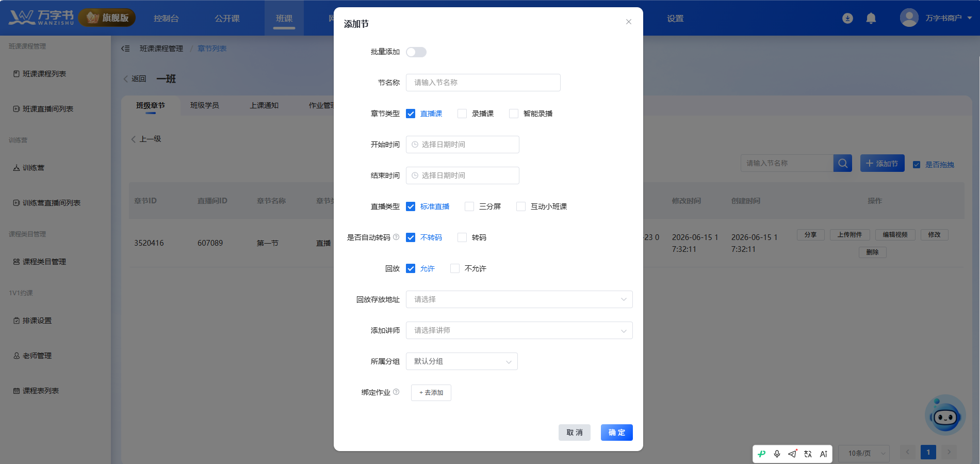Collapse sidebar with the fold icon
980x464 pixels.
(125, 49)
